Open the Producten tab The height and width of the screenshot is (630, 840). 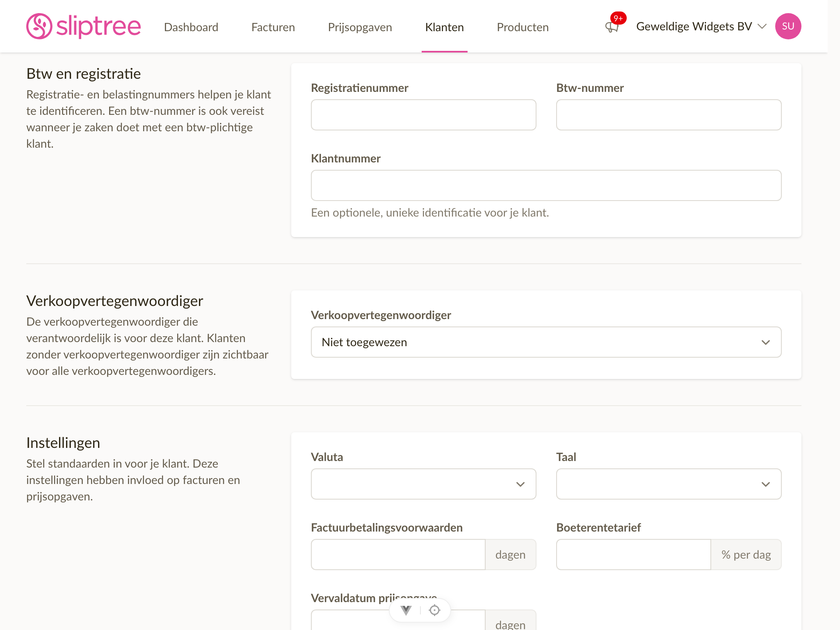click(x=523, y=27)
